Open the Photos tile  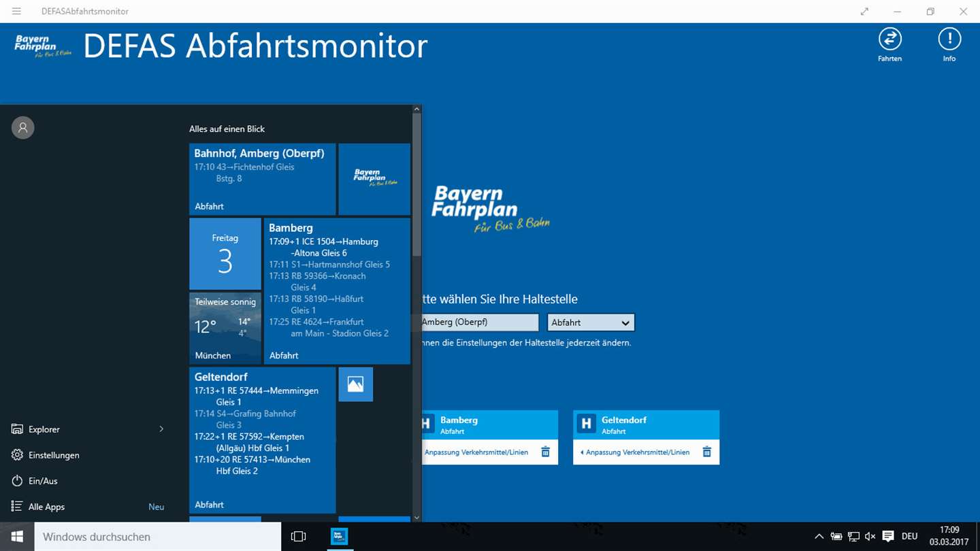tap(355, 384)
